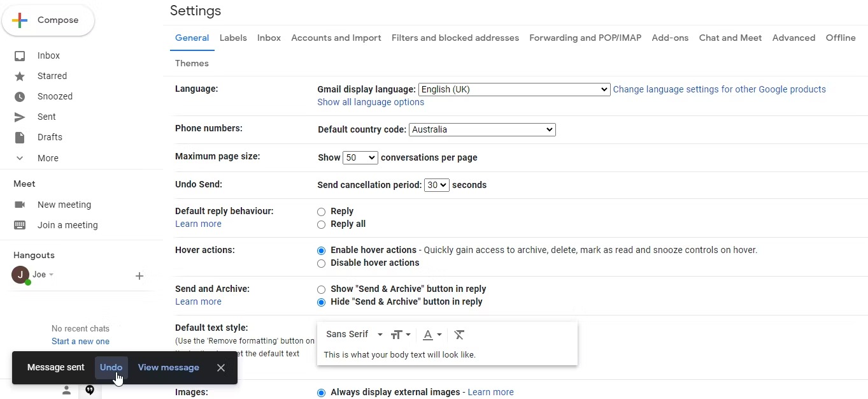The width and height of the screenshot is (868, 399).
Task: Open Hangouts contacts via the person icon
Action: click(x=66, y=391)
